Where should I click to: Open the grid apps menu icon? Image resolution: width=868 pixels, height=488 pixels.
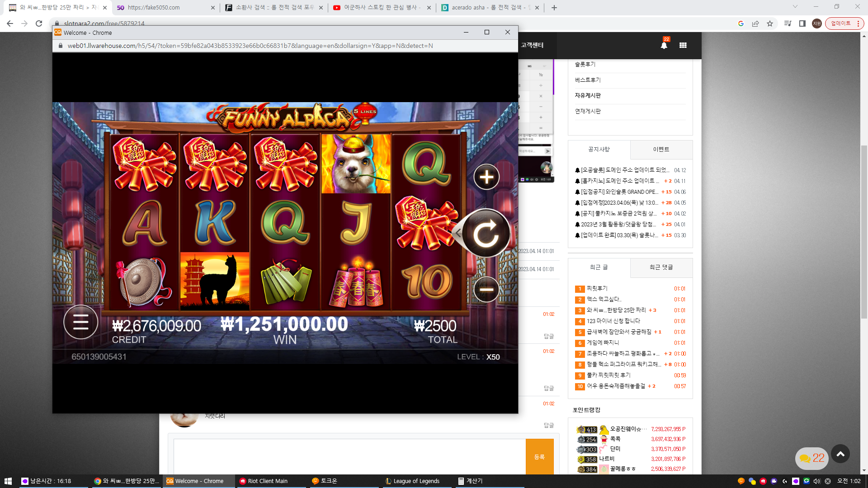[683, 45]
